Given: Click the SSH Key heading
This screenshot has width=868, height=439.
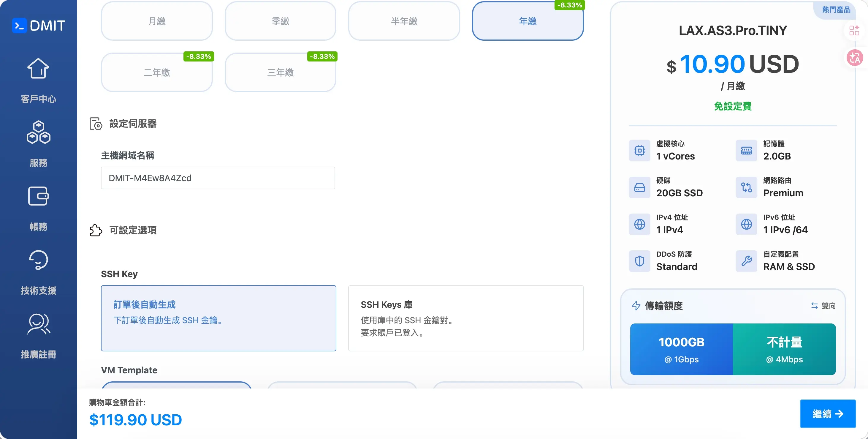Looking at the screenshot, I should click(x=119, y=274).
